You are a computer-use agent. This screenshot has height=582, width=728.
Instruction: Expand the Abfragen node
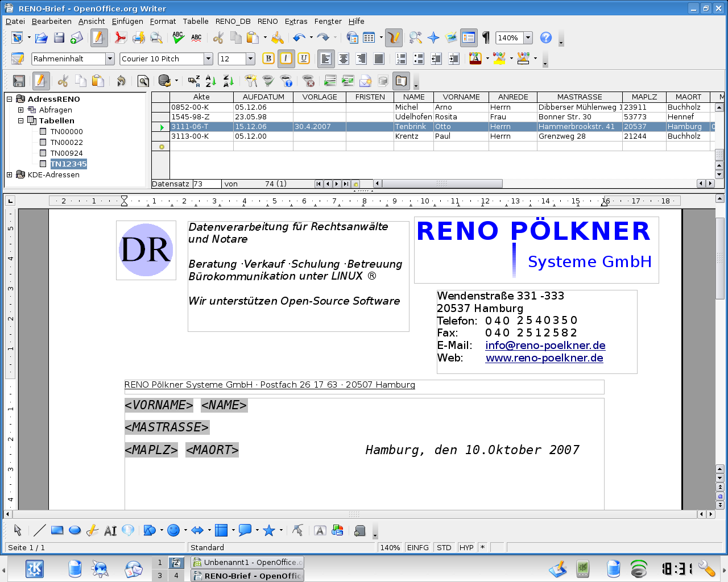(20, 110)
